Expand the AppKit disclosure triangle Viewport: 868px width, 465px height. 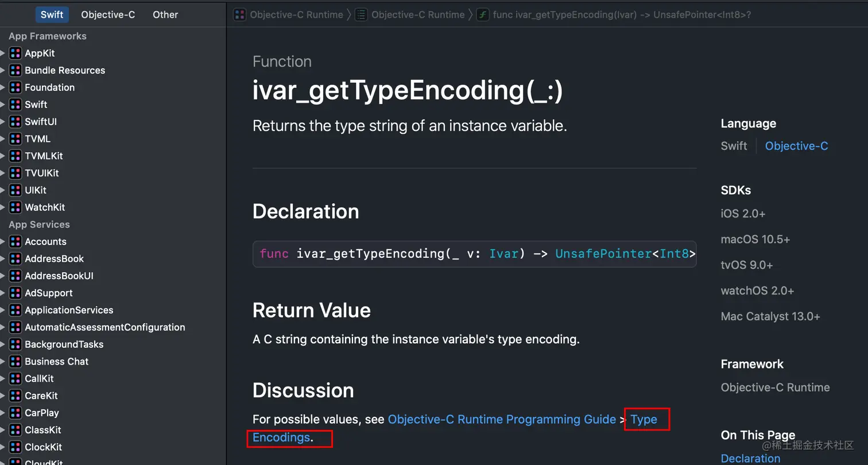click(3, 53)
